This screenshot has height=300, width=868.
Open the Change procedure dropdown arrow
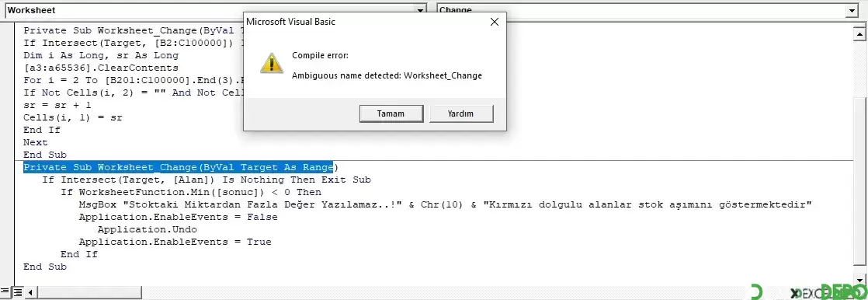(x=852, y=11)
